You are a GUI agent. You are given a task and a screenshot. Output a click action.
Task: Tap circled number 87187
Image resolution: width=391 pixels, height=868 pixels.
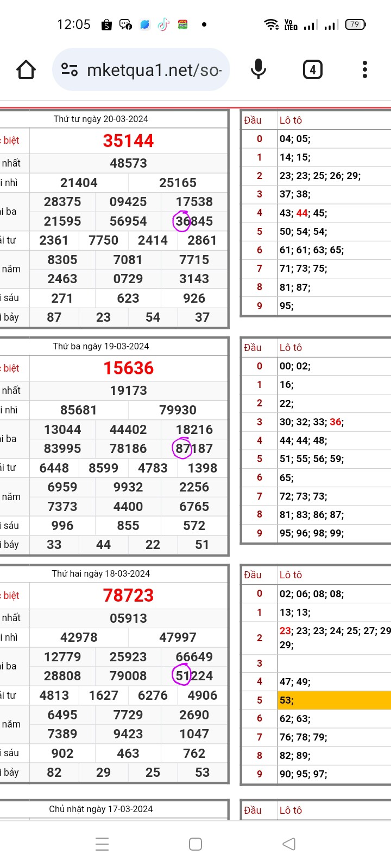coord(194,449)
